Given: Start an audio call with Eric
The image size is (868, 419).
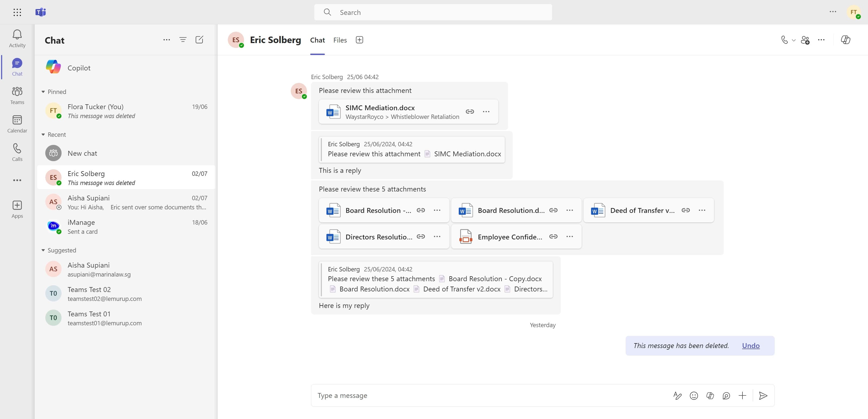Looking at the screenshot, I should tap(784, 40).
